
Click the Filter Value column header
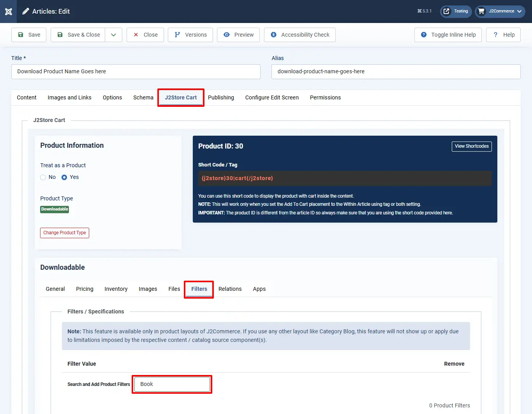point(82,364)
